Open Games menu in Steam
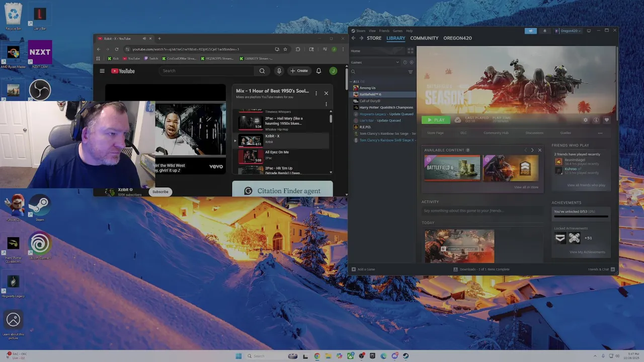Screen dimensions: 644x362 [397, 31]
